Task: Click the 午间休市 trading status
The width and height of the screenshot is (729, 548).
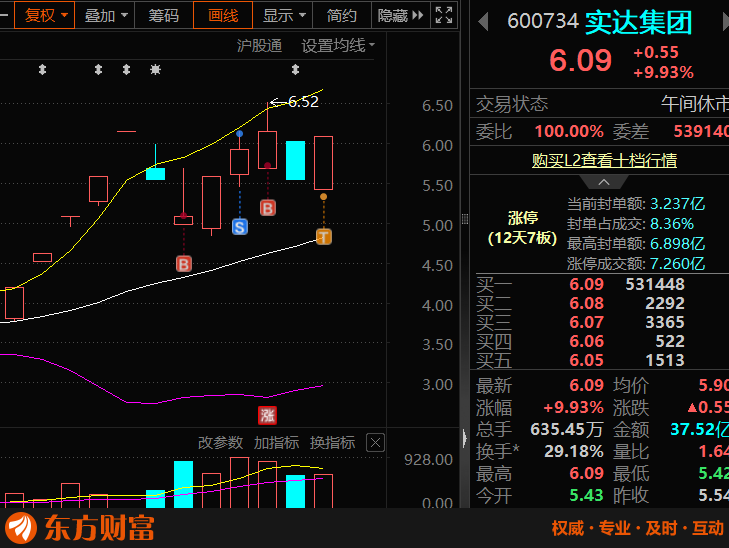Action: (x=695, y=104)
